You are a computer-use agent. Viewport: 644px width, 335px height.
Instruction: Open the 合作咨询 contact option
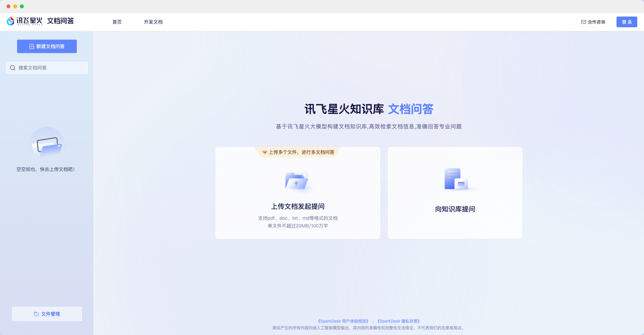[593, 21]
